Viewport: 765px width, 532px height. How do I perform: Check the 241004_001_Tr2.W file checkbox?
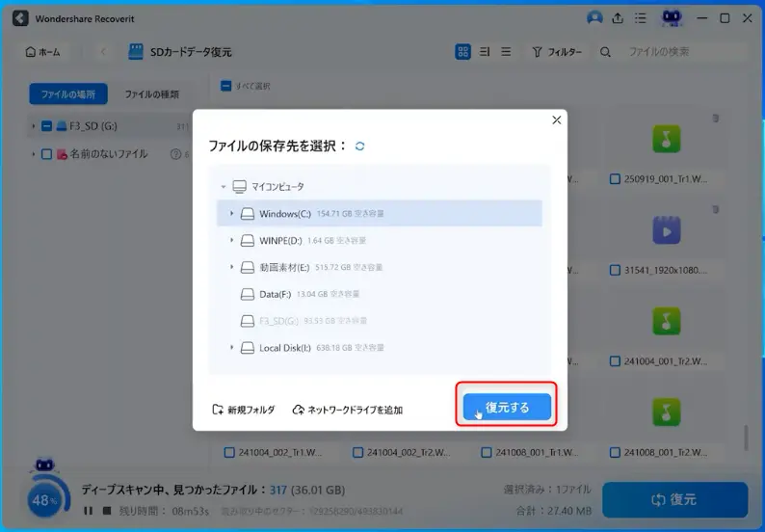pos(615,361)
